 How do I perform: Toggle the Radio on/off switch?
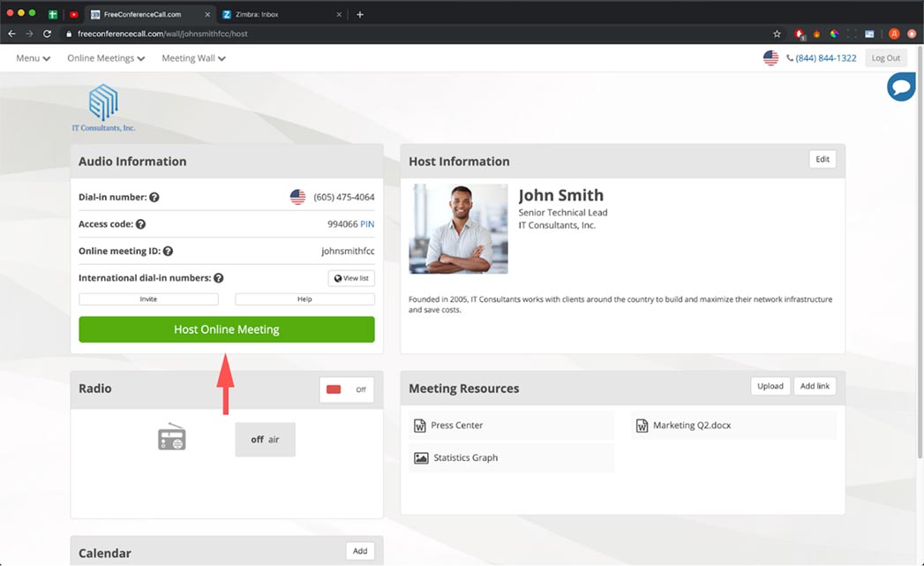(x=347, y=389)
